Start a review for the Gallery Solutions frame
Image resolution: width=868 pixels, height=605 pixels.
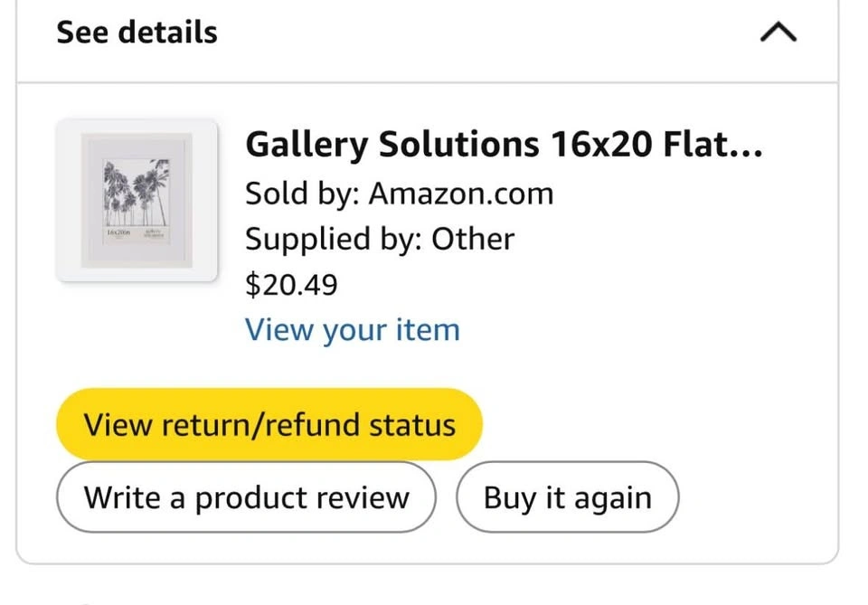[x=246, y=497]
